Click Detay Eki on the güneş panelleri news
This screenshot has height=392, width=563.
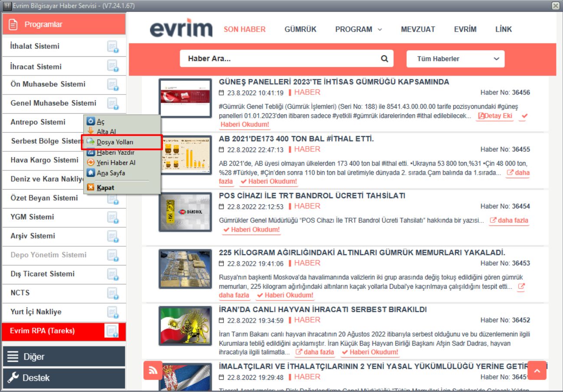pos(495,116)
